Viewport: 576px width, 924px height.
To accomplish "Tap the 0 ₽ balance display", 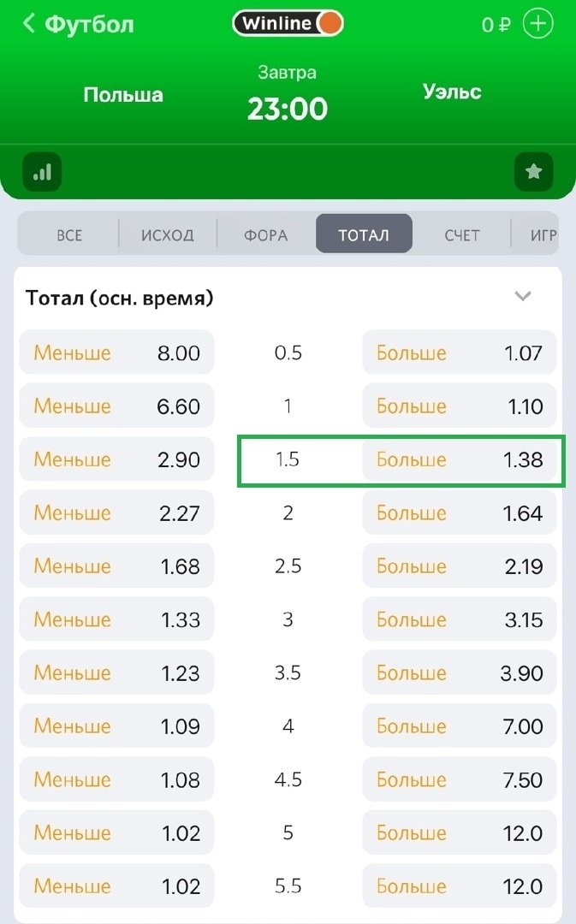I will coord(496,25).
